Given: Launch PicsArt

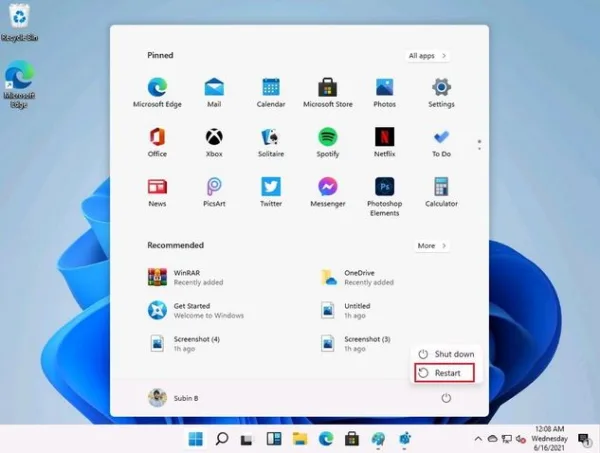Looking at the screenshot, I should 214,192.
